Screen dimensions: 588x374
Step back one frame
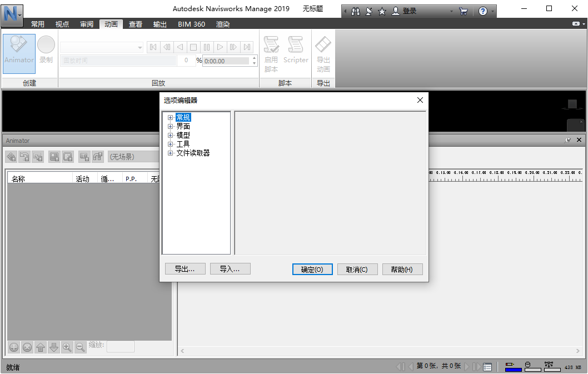(167, 47)
